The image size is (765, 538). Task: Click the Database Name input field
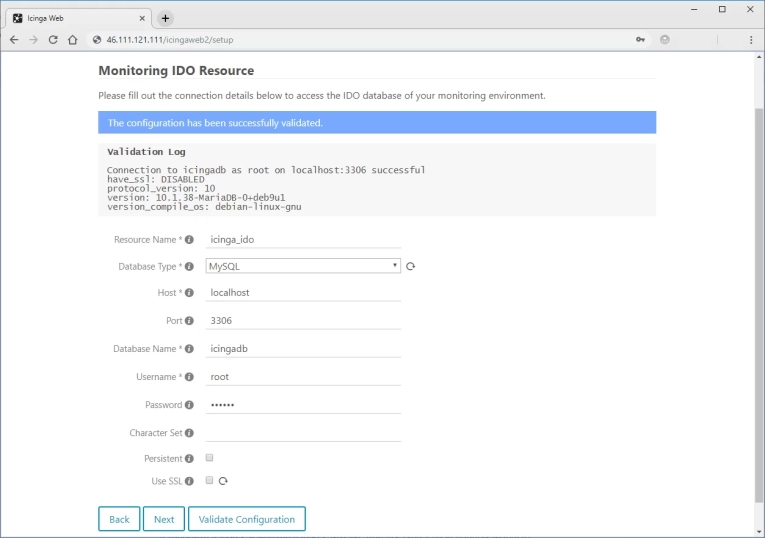pyautogui.click(x=302, y=349)
